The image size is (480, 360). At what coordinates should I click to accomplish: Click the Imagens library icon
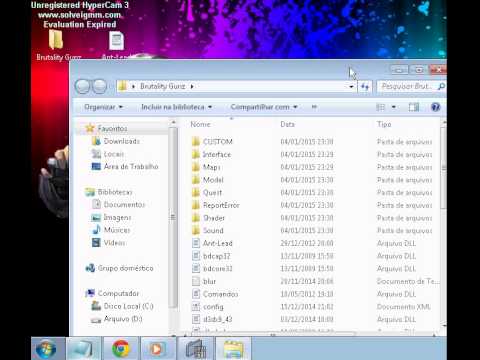point(96,217)
